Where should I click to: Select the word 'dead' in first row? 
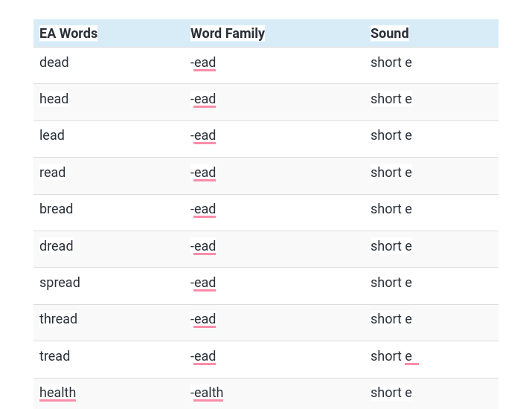pos(54,62)
